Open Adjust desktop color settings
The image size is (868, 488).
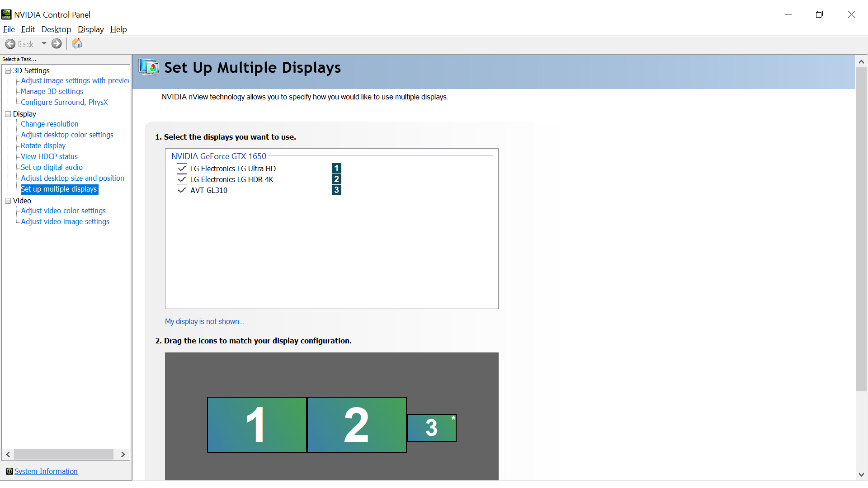click(67, 135)
